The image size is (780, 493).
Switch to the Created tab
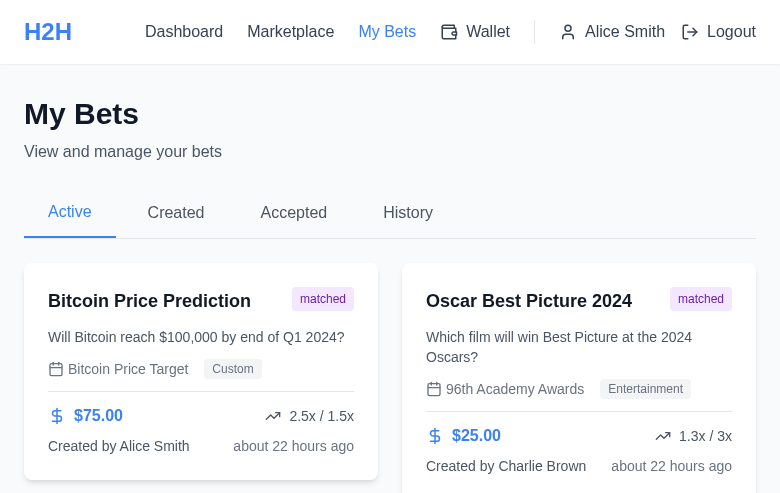click(x=176, y=213)
